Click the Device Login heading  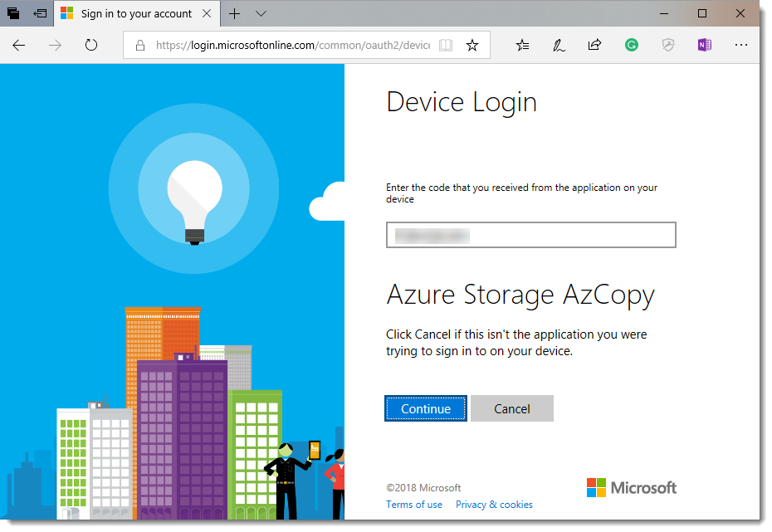pos(462,103)
